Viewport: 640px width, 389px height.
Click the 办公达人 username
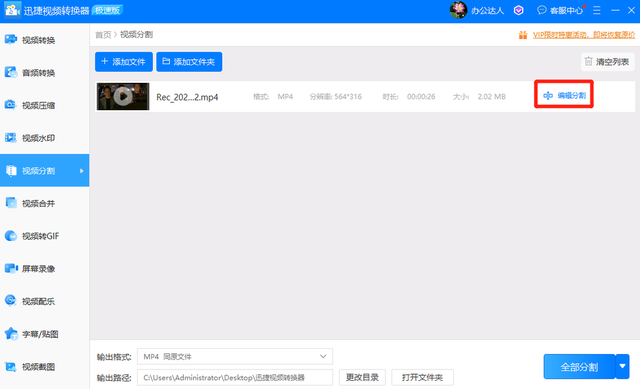point(487,10)
